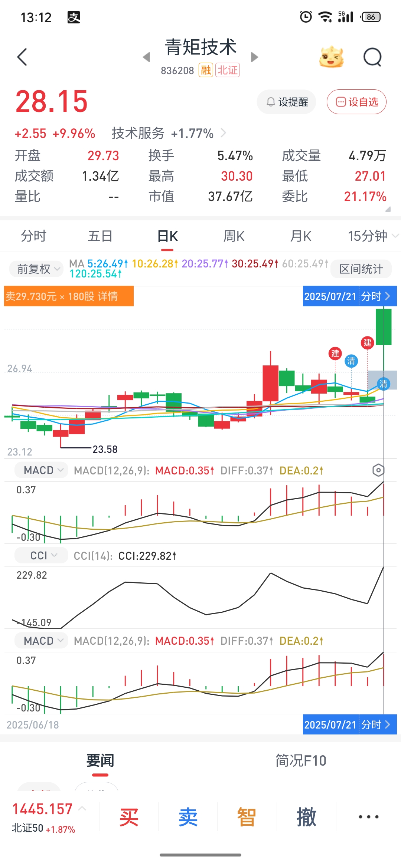Select the 周K chart tab

pos(234,236)
